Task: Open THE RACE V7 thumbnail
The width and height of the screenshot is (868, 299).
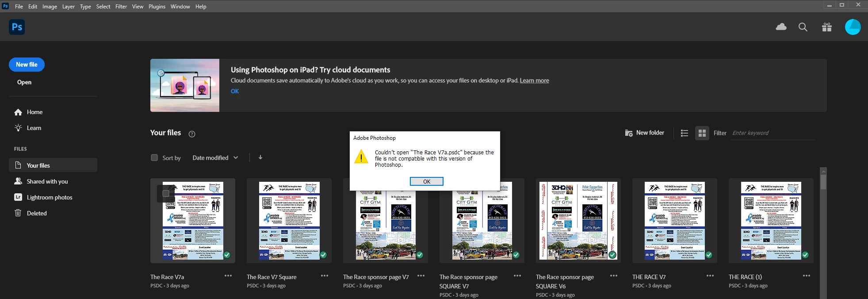Action: tap(675, 221)
